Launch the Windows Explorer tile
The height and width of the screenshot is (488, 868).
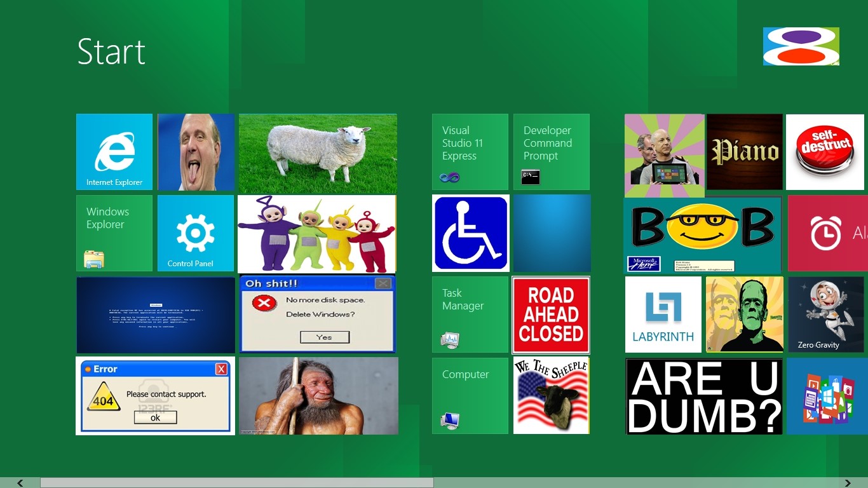(x=114, y=233)
